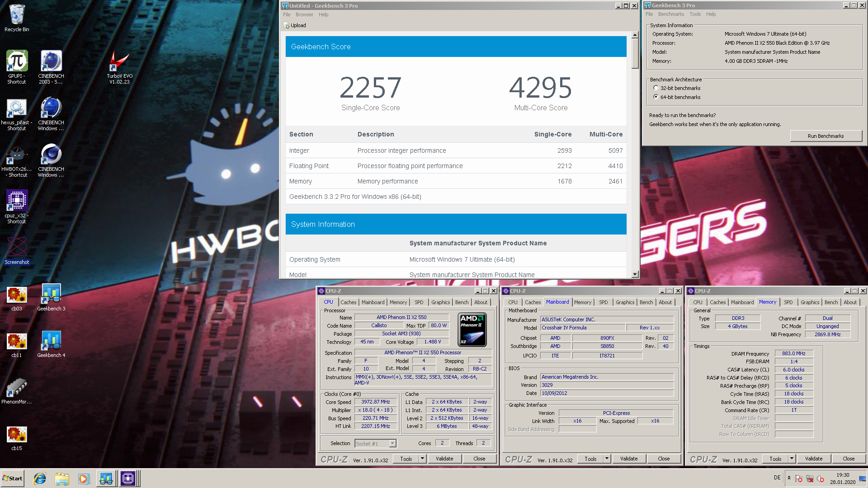Click Tools button in Memory CPU-Z window

775,459
